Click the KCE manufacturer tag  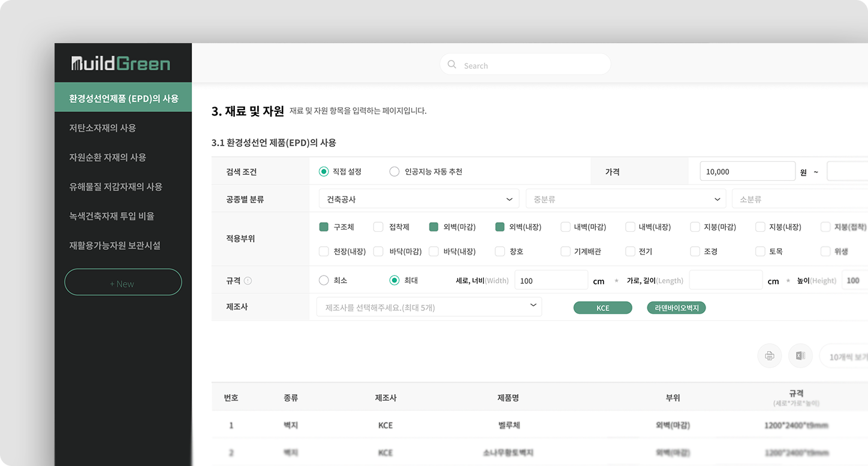pos(602,307)
